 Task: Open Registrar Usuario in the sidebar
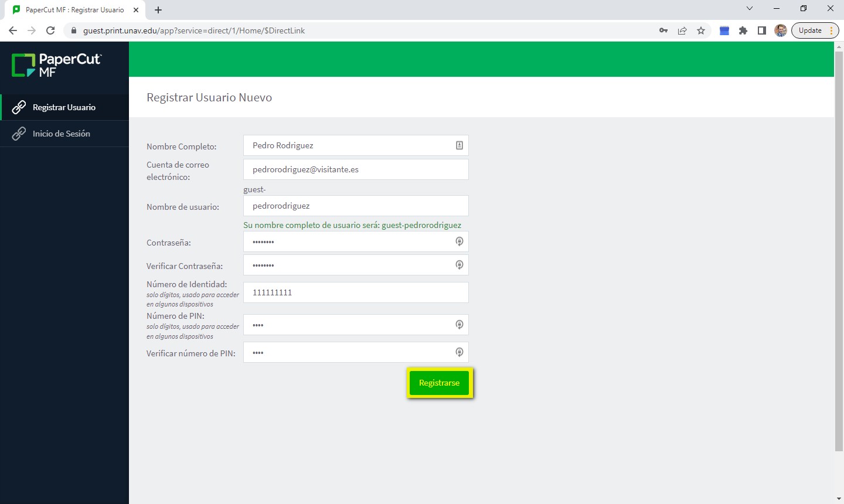point(64,107)
